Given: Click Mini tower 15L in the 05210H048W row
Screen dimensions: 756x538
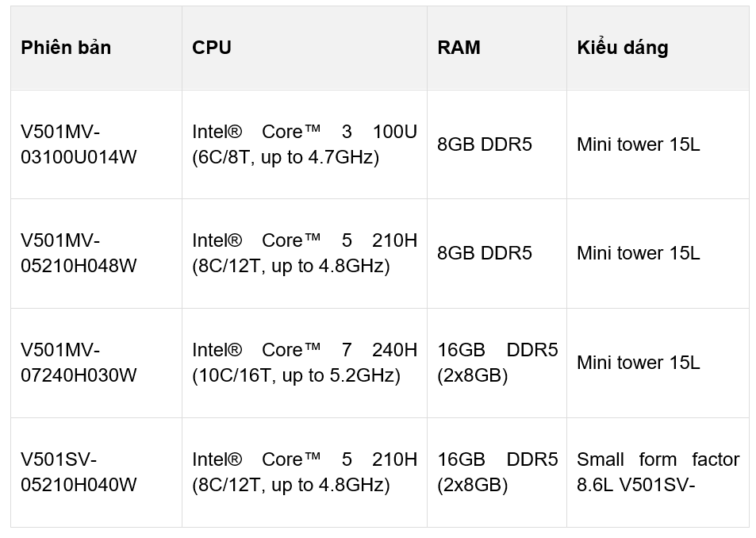Looking at the screenshot, I should click(x=638, y=253).
